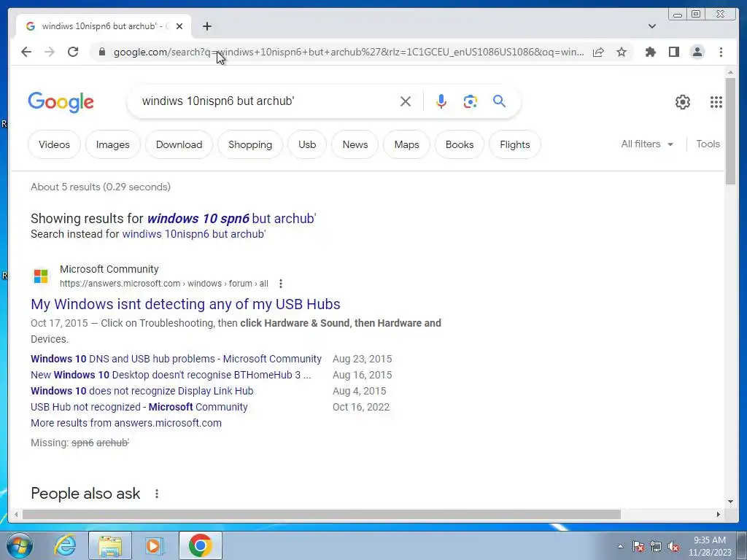
Task: Open Google apps grid
Action: [716, 102]
